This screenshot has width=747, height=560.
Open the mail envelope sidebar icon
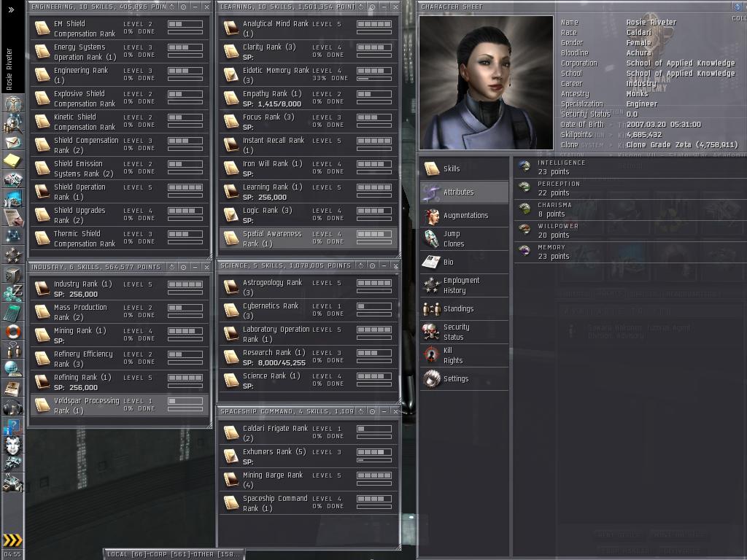13,142
